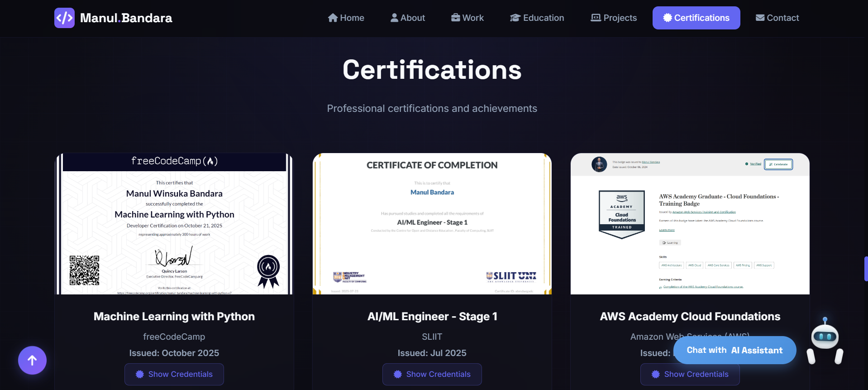
Task: Click the SLIIT UNI logo on certificate
Action: tap(511, 276)
